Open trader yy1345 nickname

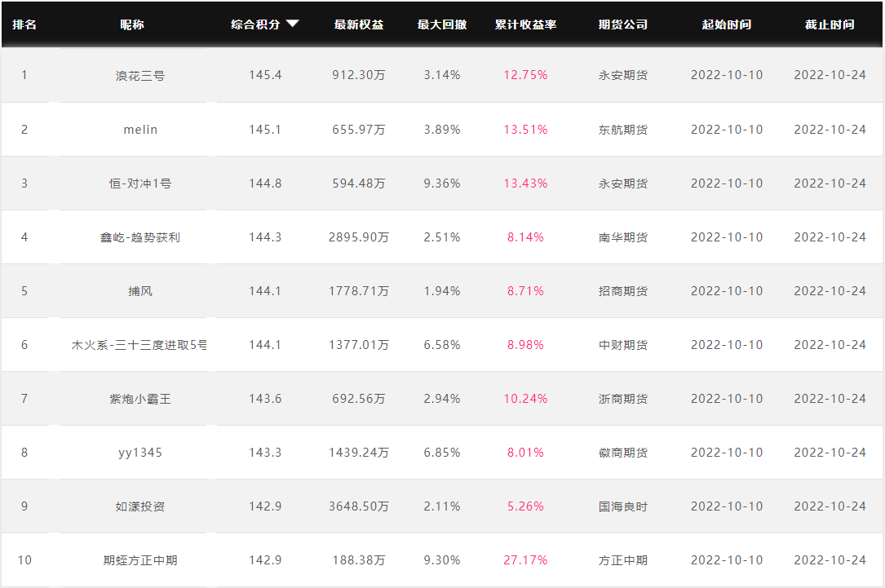click(140, 453)
